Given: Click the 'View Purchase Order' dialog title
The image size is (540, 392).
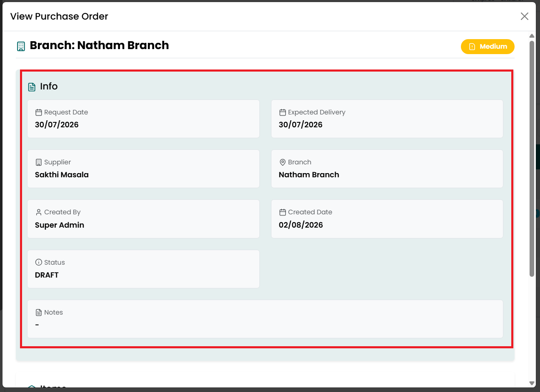Looking at the screenshot, I should pyautogui.click(x=59, y=16).
